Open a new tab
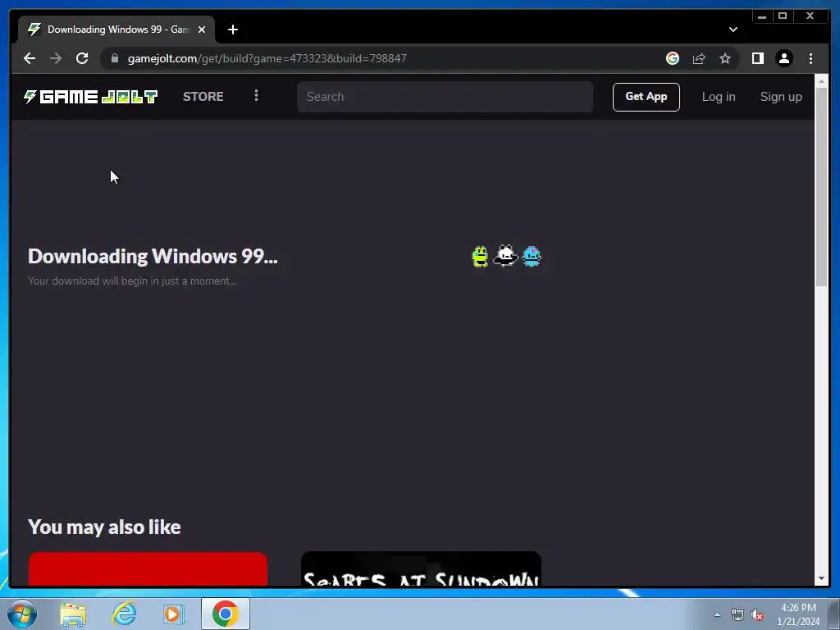 (232, 30)
